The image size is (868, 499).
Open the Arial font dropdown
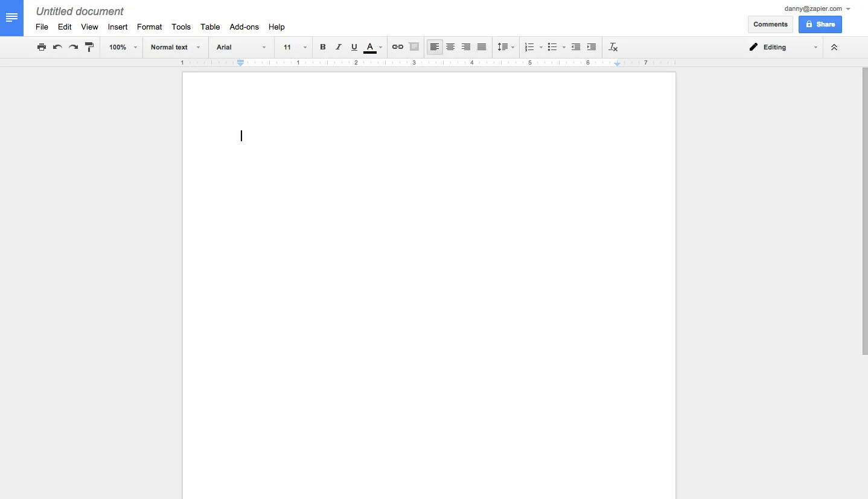click(241, 47)
